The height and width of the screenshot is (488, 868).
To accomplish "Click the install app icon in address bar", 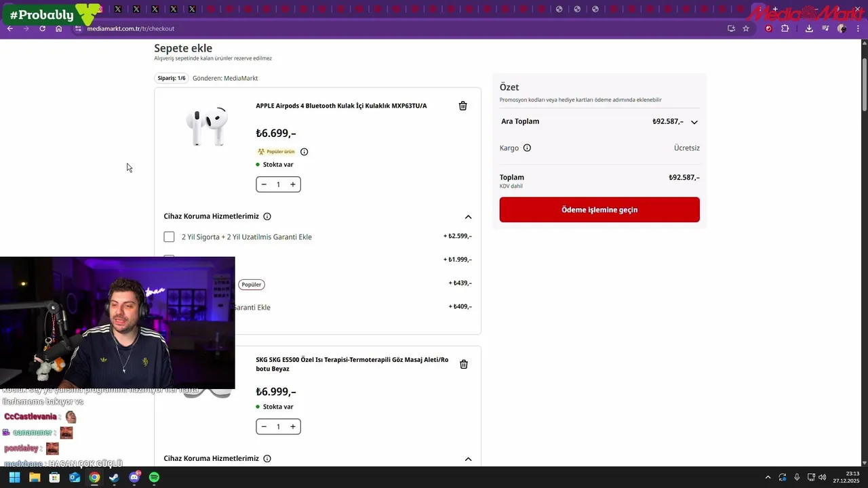I will click(731, 28).
